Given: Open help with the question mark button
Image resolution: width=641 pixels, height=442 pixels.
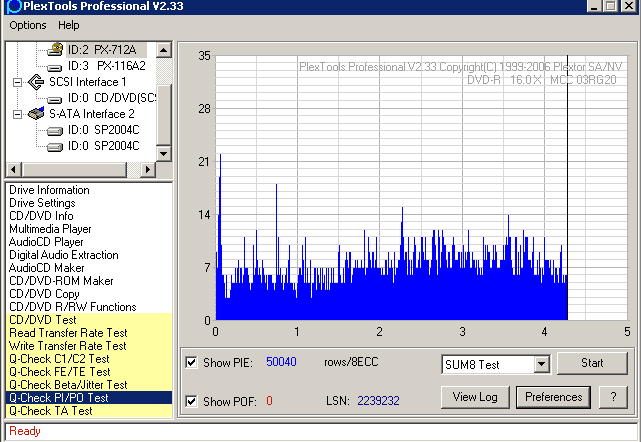Looking at the screenshot, I should (612, 397).
